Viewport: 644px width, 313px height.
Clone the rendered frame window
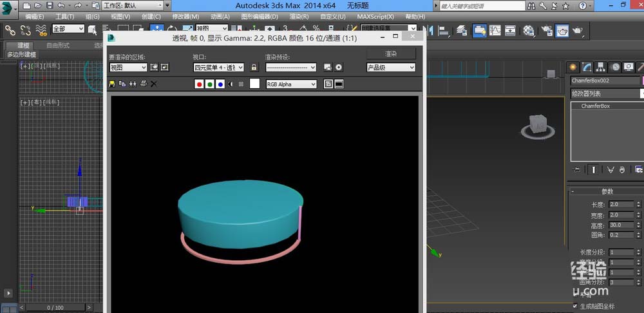[x=133, y=84]
